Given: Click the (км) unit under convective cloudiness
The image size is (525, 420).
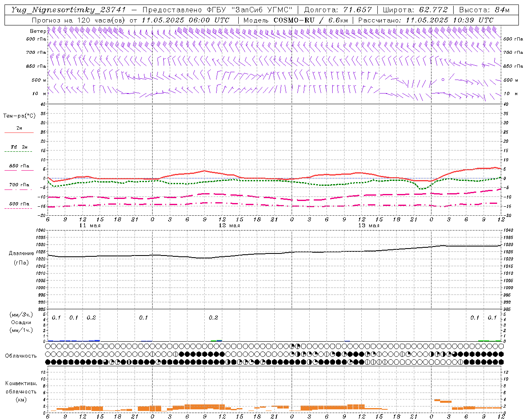Looking at the screenshot, I should tap(21, 399).
